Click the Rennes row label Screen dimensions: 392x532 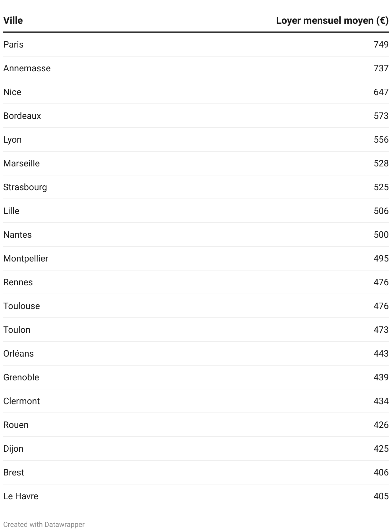point(18,282)
